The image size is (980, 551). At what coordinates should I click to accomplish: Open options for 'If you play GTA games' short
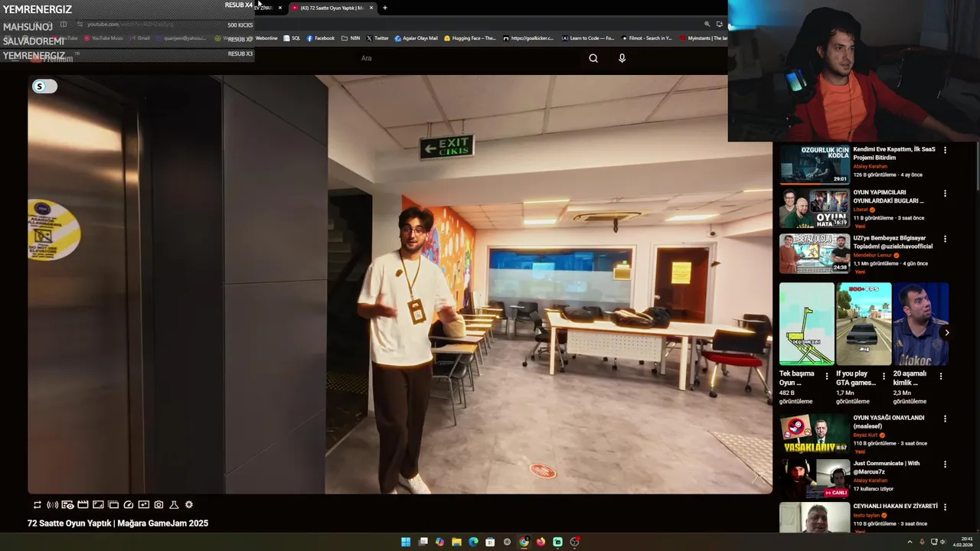pos(884,376)
